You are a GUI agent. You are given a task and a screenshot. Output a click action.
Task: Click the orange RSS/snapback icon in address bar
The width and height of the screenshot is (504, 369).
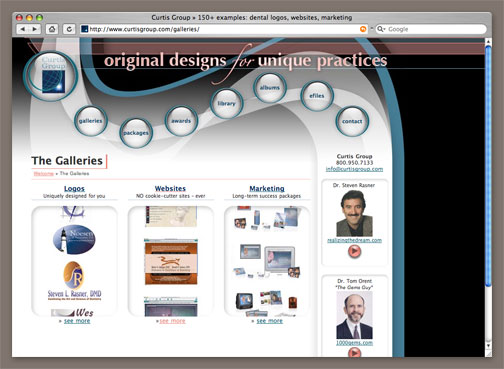pos(363,29)
